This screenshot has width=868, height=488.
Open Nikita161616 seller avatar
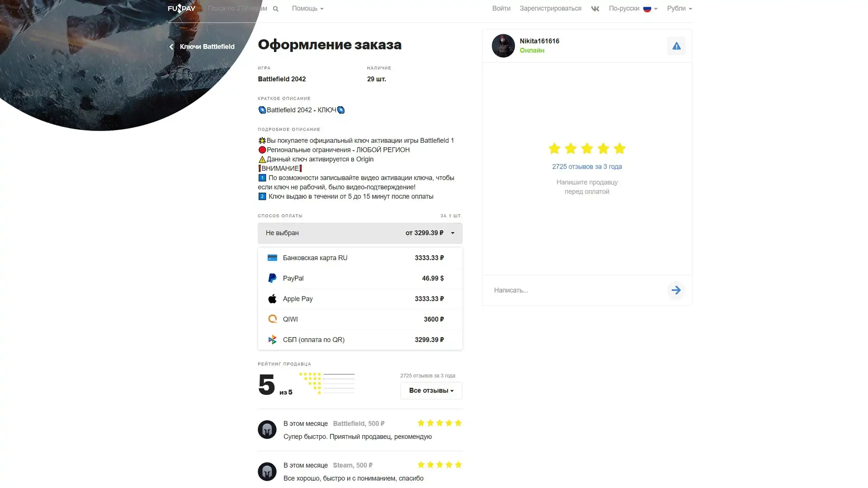click(x=503, y=46)
